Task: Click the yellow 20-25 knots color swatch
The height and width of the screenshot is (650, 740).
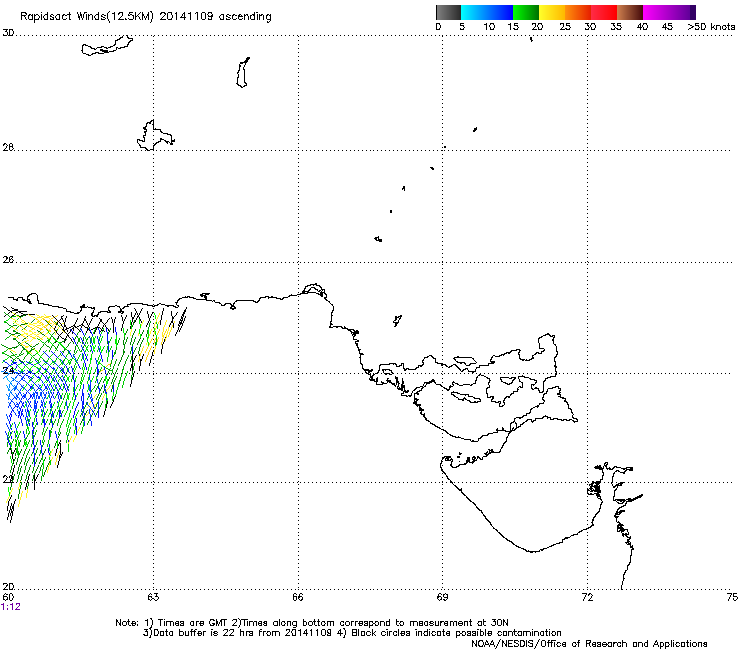Action: tap(552, 12)
